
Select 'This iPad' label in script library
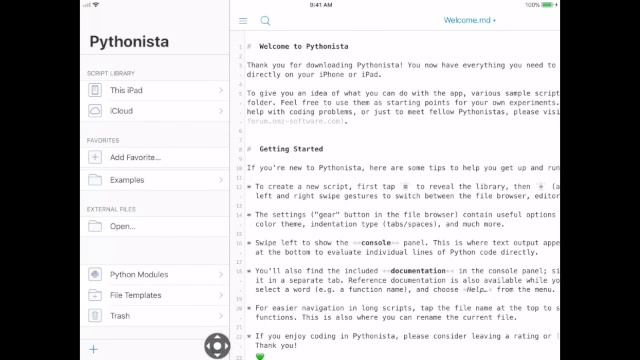click(126, 90)
